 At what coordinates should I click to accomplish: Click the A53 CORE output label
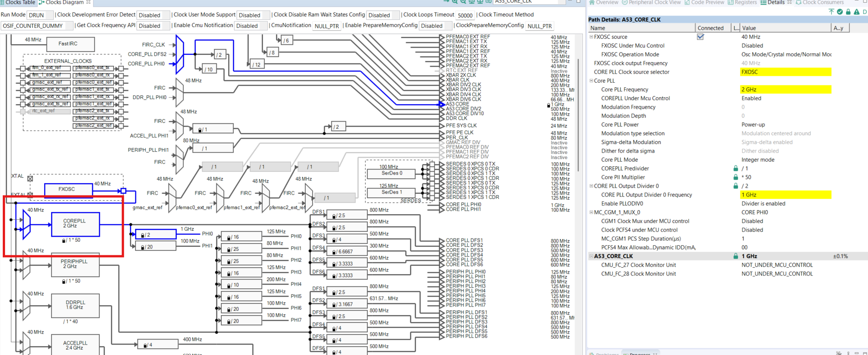coord(457,104)
